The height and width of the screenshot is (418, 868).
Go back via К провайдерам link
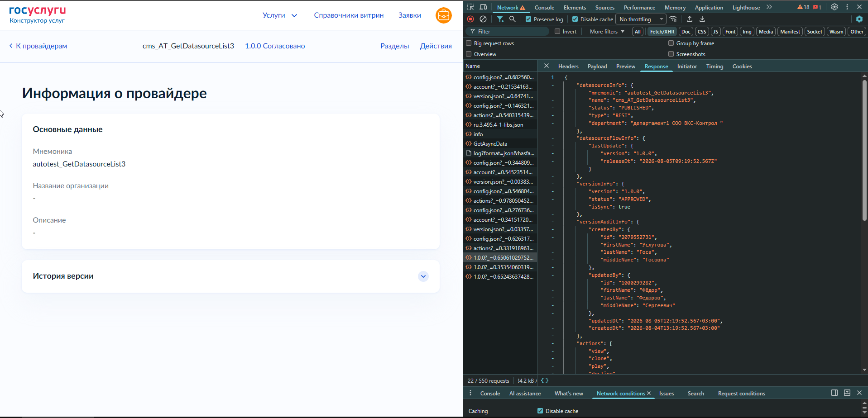[x=38, y=46]
